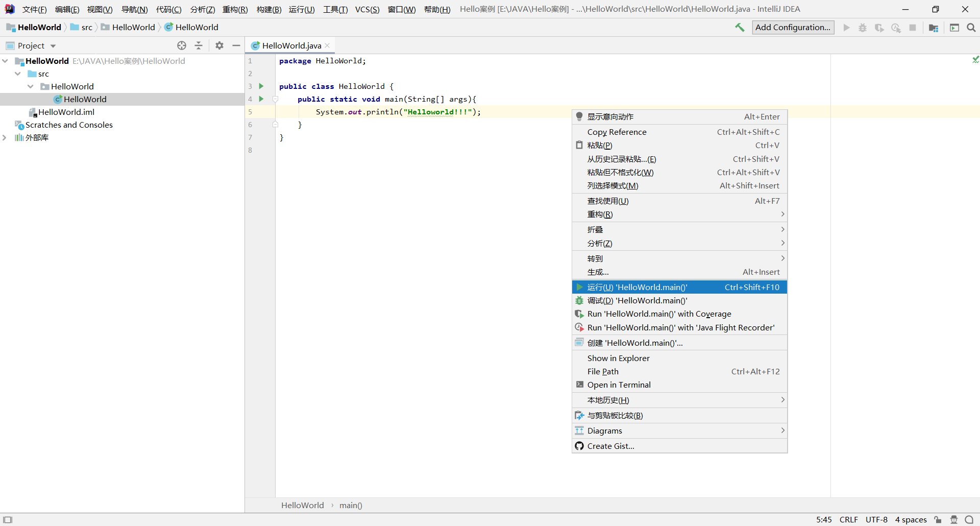This screenshot has height=526, width=980.
Task: Click HelloWorld class breadcrumb in navigation bar
Action: pyautogui.click(x=192, y=28)
